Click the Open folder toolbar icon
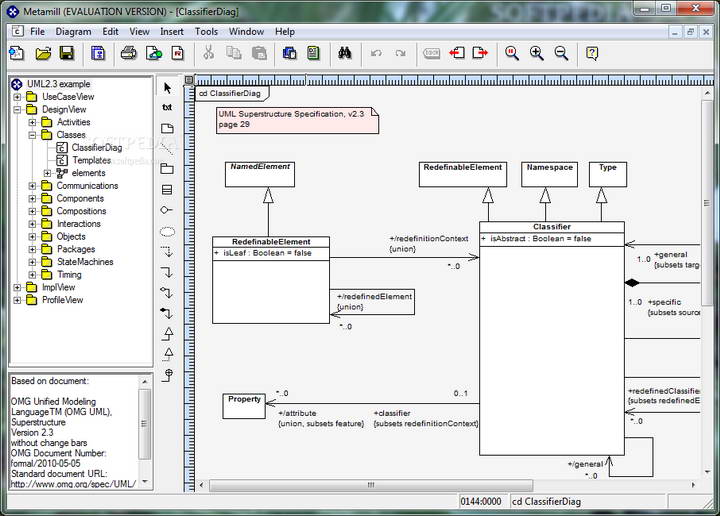The height and width of the screenshot is (516, 720). point(43,53)
